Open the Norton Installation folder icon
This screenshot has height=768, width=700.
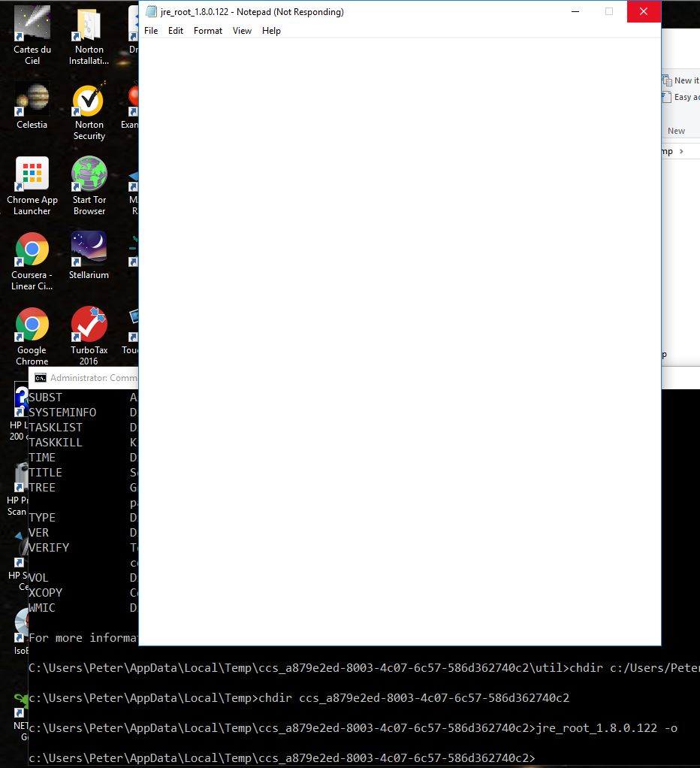click(89, 35)
